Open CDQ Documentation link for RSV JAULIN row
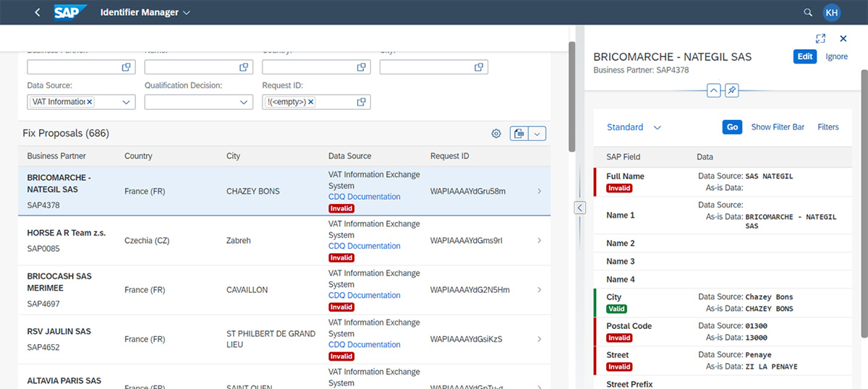The width and height of the screenshot is (868, 389). pos(364,344)
